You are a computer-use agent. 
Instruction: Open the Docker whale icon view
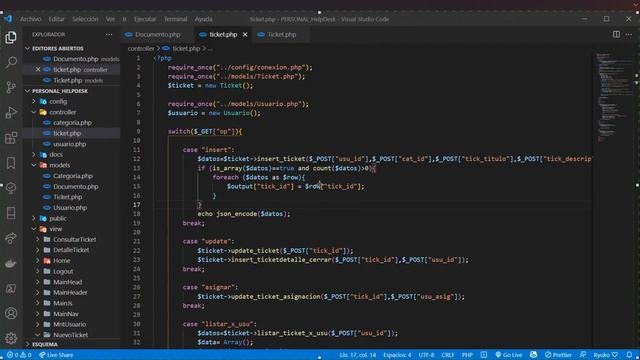(x=11, y=263)
